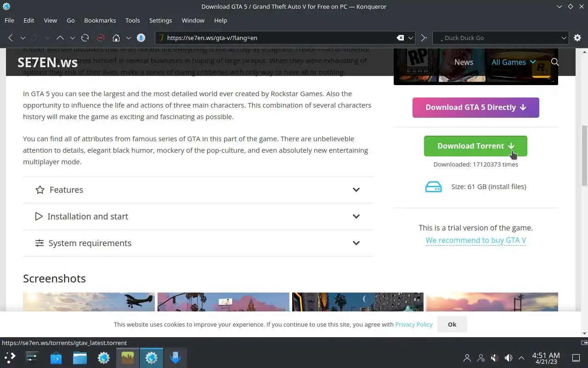Expand the Features section
The width and height of the screenshot is (588, 368).
(198, 190)
